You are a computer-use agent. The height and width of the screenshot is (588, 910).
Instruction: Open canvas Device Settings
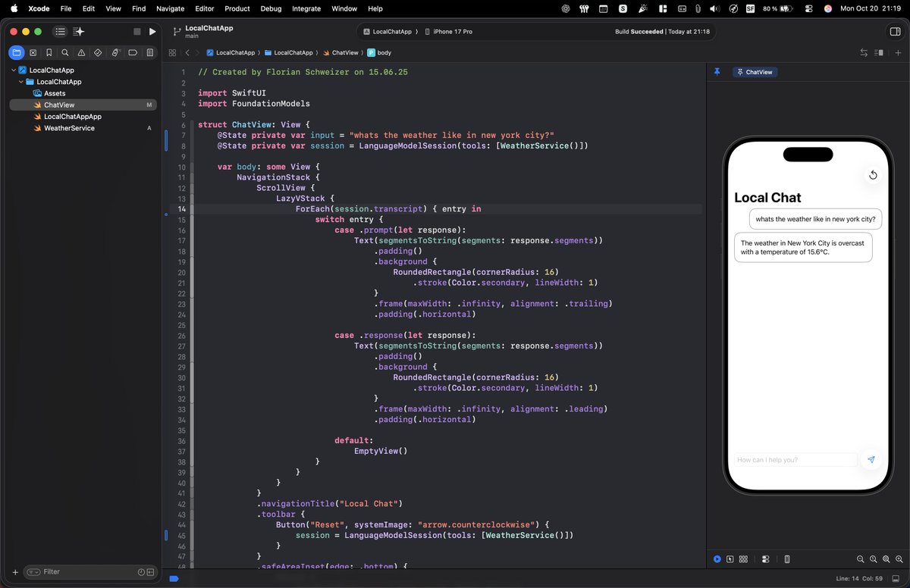[765, 559]
